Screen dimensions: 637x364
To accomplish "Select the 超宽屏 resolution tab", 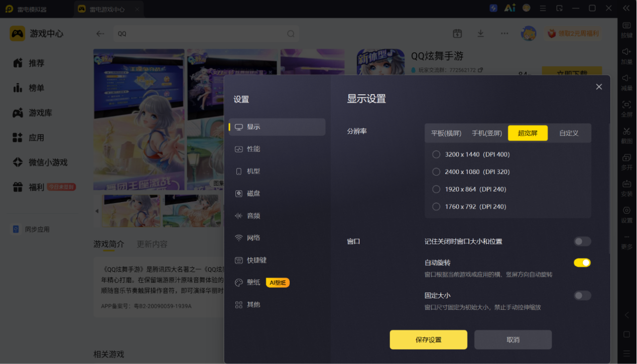I will tap(528, 133).
